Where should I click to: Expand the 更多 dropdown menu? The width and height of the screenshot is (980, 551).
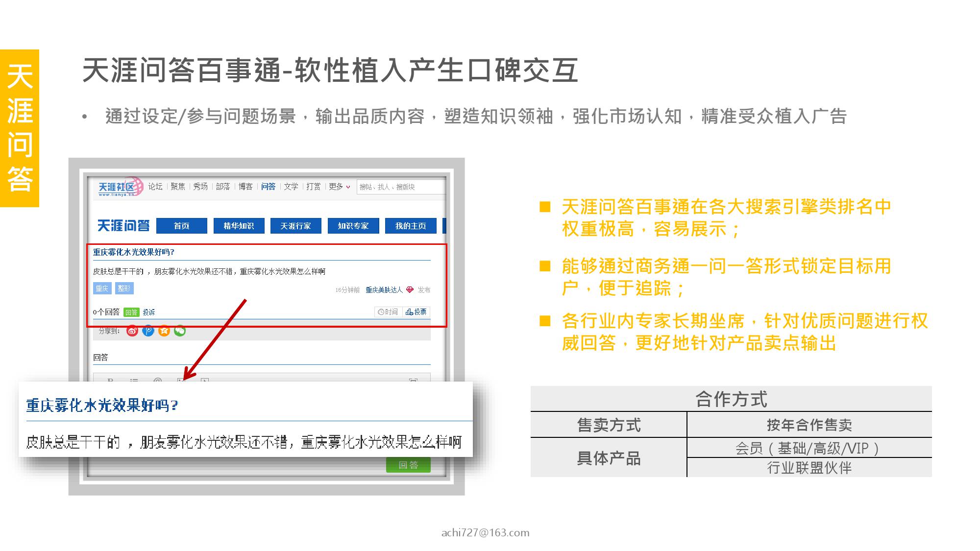coord(340,187)
